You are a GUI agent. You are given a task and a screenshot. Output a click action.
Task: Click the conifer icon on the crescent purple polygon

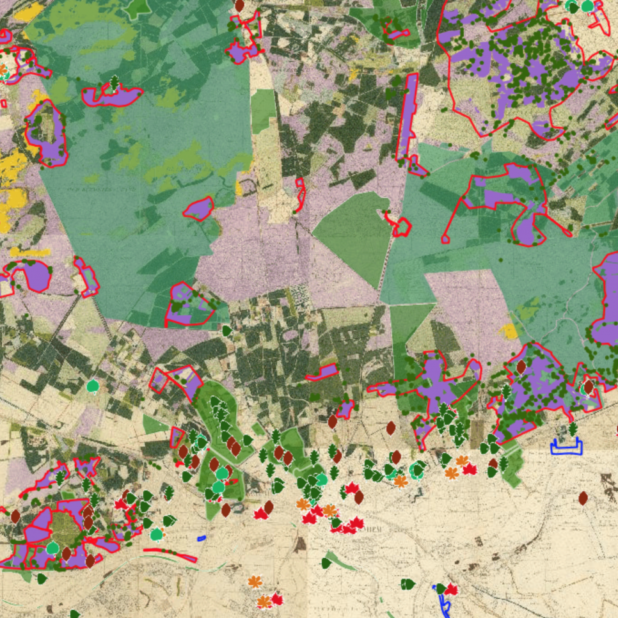[x=115, y=83]
